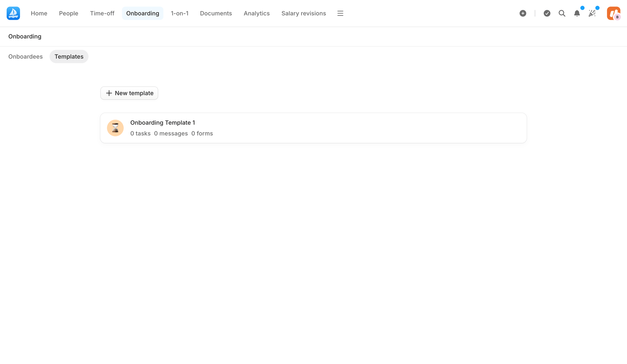Click the search magnifier icon

tap(562, 13)
